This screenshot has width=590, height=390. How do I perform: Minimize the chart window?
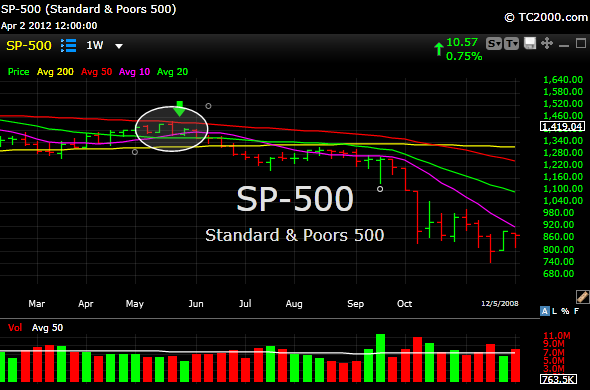pyautogui.click(x=564, y=46)
